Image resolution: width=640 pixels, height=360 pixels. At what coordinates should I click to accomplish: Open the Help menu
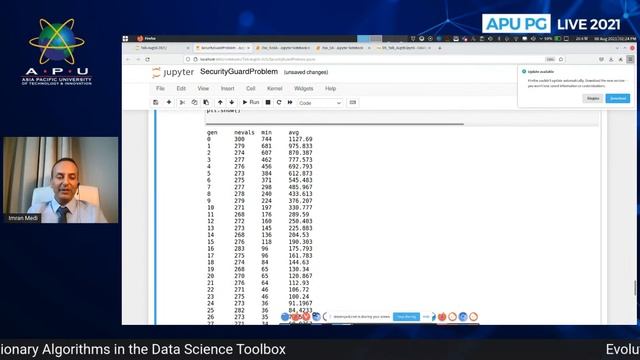(x=330, y=89)
